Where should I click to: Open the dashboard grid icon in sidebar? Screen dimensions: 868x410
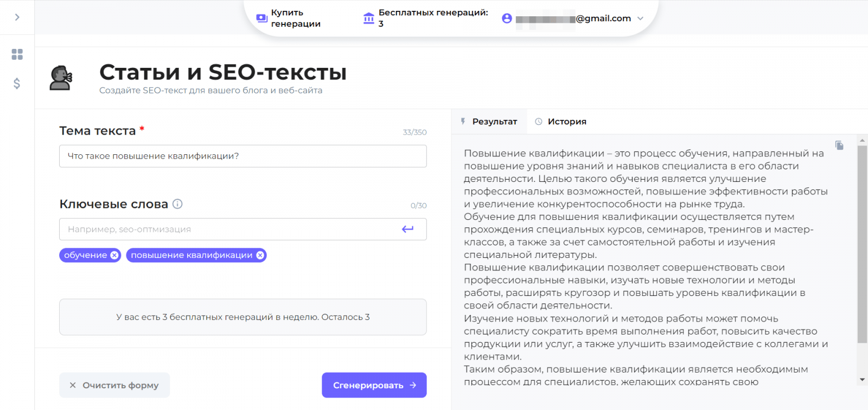(x=17, y=54)
